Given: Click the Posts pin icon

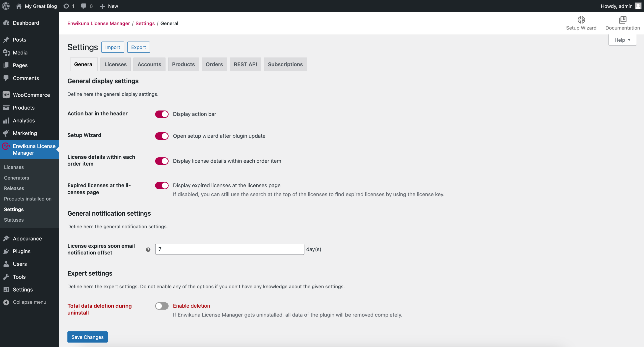Looking at the screenshot, I should tap(6, 39).
